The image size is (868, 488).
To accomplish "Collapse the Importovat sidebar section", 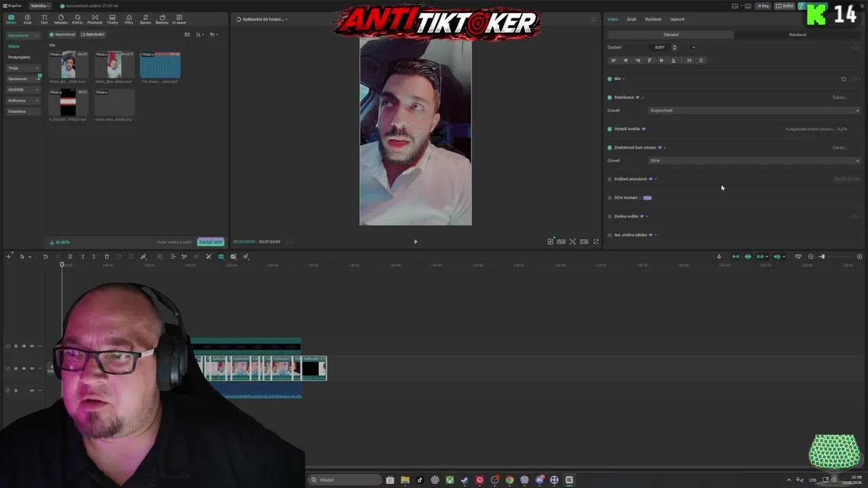I will 23,35.
